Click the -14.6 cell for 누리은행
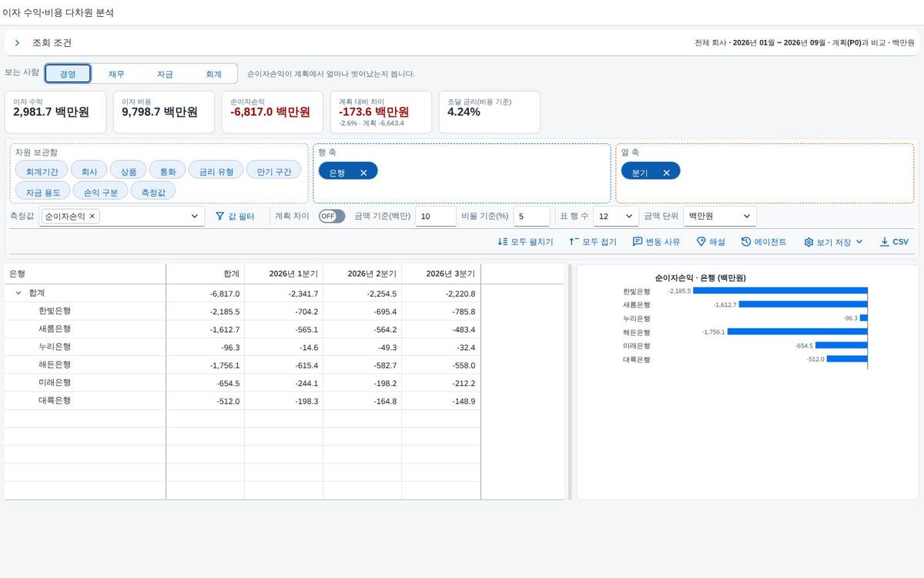924x578 pixels. click(284, 347)
